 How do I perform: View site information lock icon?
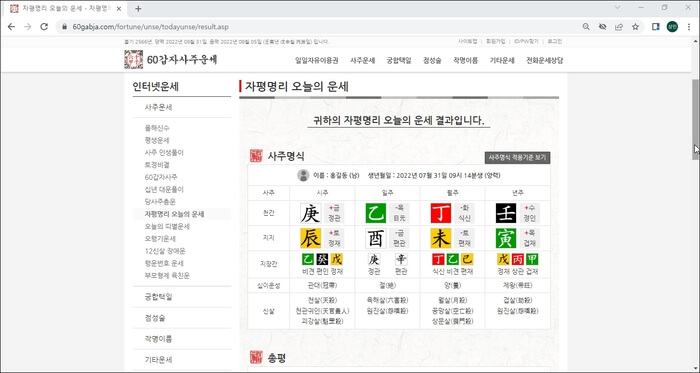(x=64, y=27)
